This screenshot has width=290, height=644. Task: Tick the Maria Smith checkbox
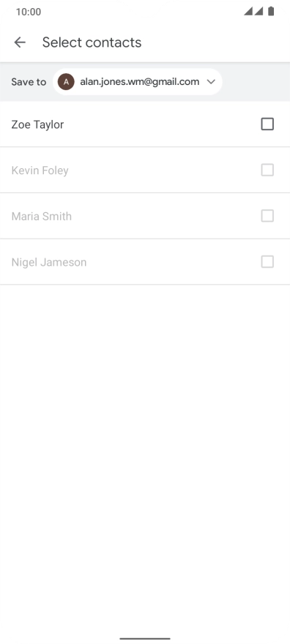(x=267, y=216)
